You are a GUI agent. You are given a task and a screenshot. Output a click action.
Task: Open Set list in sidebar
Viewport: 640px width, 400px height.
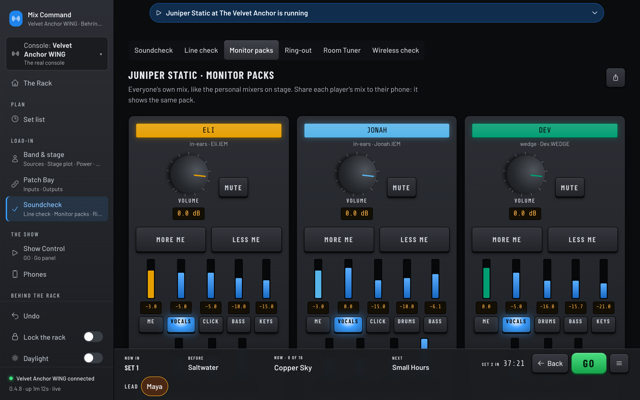coord(57,119)
